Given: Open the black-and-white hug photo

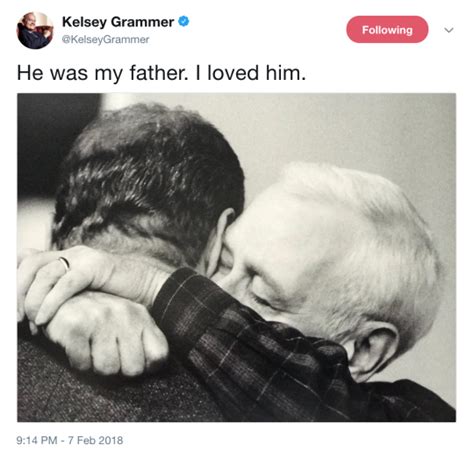Looking at the screenshot, I should (x=236, y=257).
